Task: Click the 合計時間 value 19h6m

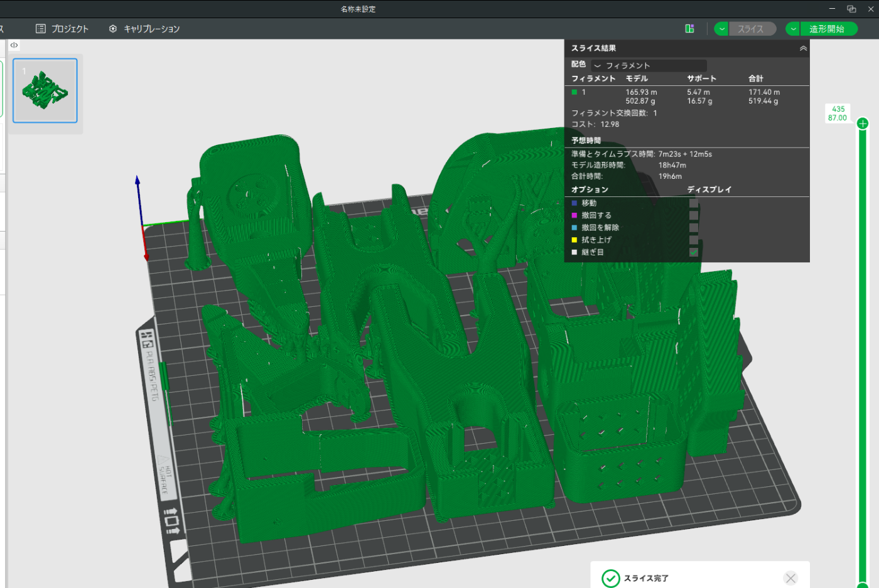Action: click(x=670, y=176)
